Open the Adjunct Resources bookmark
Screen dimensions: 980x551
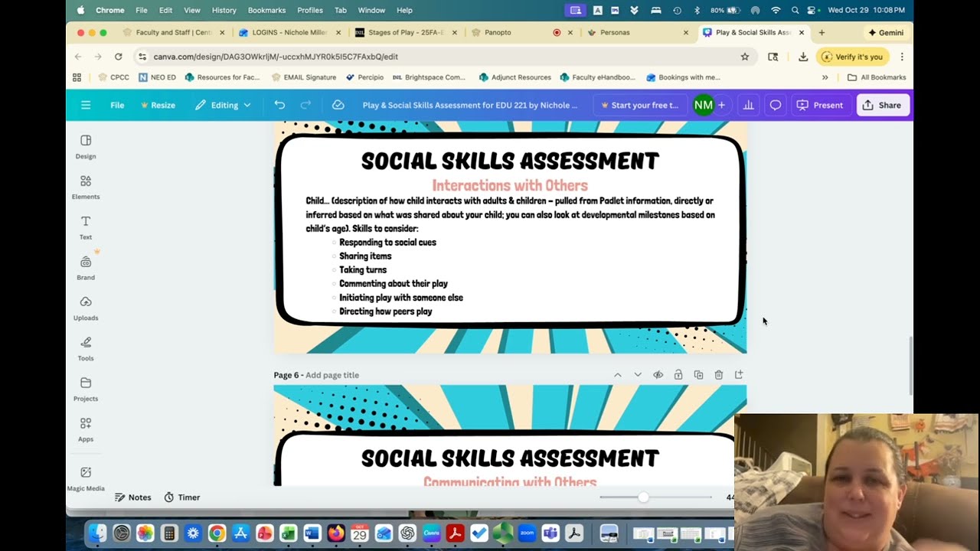514,77
